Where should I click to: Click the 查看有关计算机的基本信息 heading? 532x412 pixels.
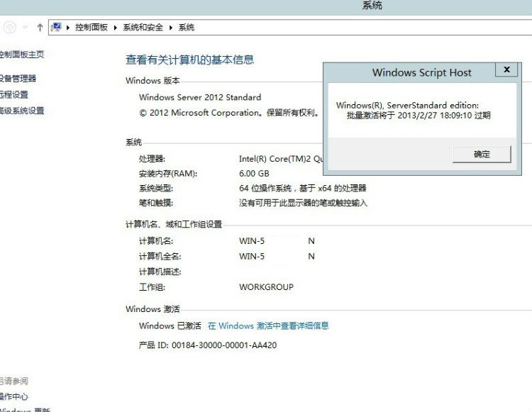(189, 60)
